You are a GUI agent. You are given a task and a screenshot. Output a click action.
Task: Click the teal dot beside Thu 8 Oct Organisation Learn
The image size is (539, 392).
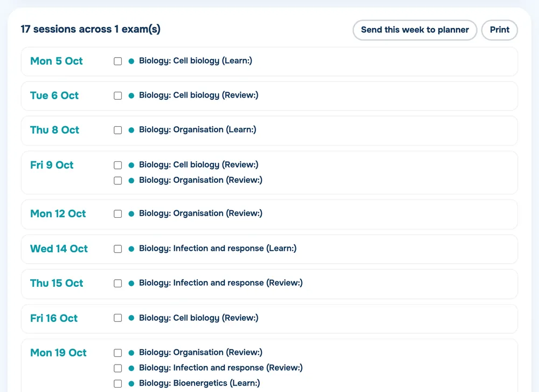click(132, 130)
